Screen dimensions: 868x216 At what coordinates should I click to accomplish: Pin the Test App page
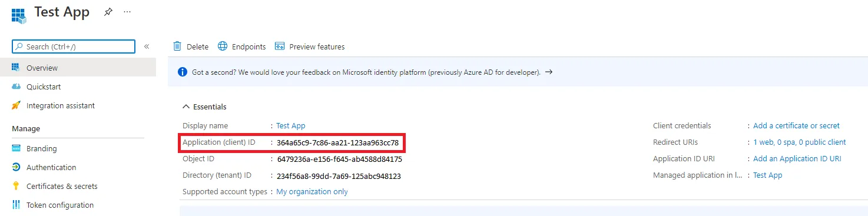tap(108, 12)
